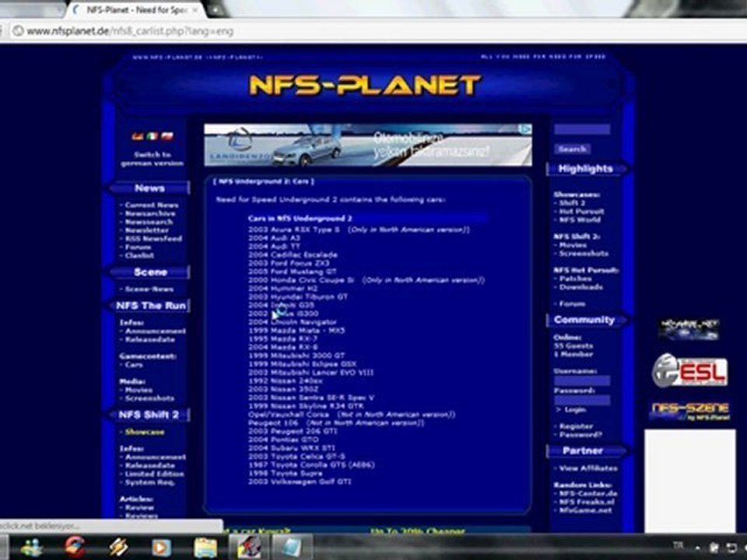Open the Downloads link
The image size is (747, 560).
tap(580, 287)
